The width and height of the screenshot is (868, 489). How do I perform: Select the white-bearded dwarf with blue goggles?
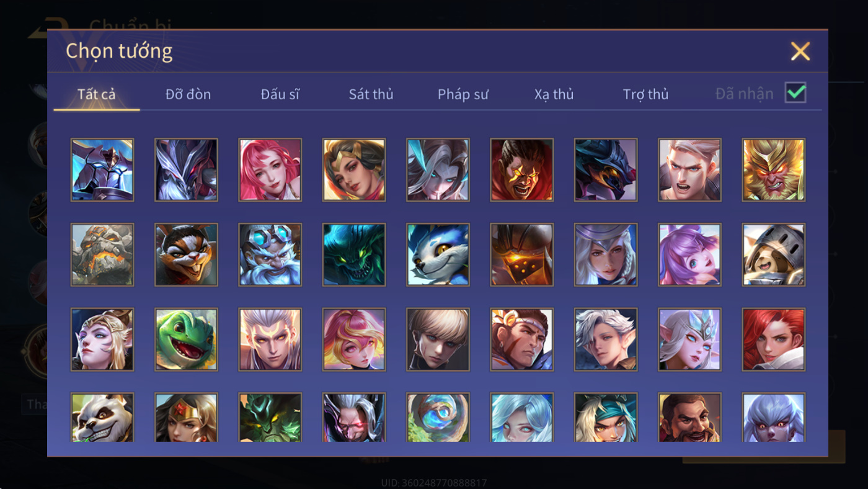(270, 254)
